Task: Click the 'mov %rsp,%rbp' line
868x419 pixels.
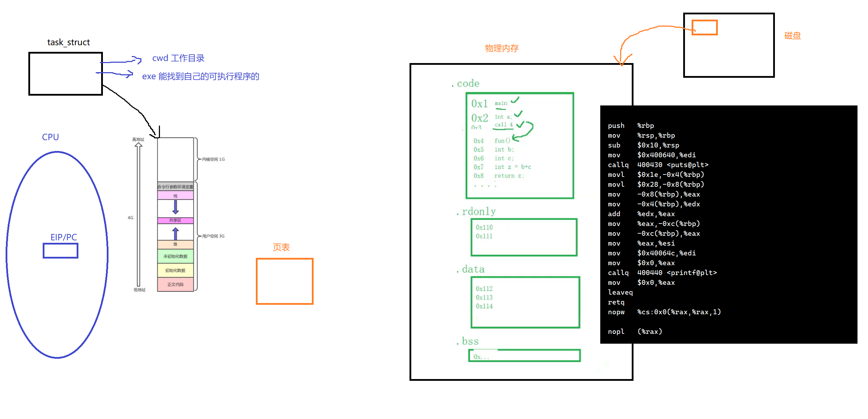Action: tap(641, 135)
